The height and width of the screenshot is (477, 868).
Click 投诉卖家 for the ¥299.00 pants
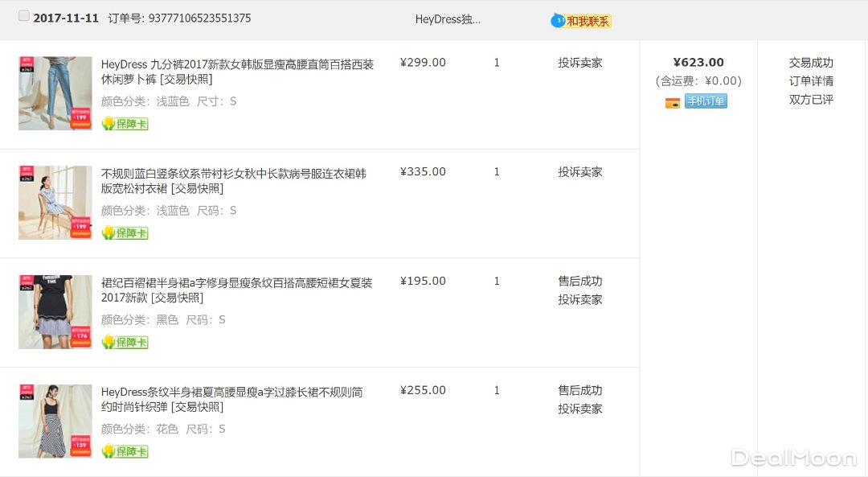tap(580, 63)
